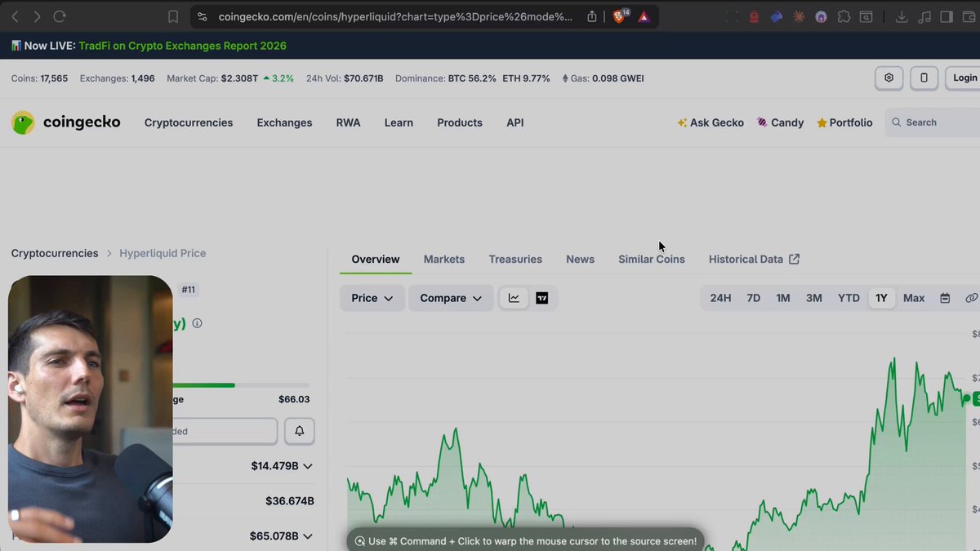Click the browser address bar URL

point(396,16)
